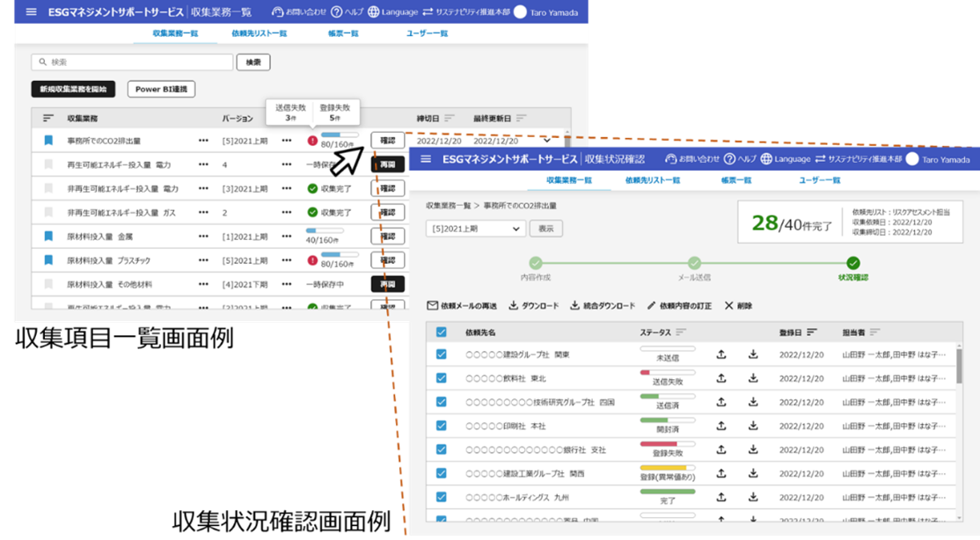Image resolution: width=980 pixels, height=540 pixels.
Task: Switch to 帳票一覧 tab in 収集業務一覧 window
Action: tap(343, 33)
